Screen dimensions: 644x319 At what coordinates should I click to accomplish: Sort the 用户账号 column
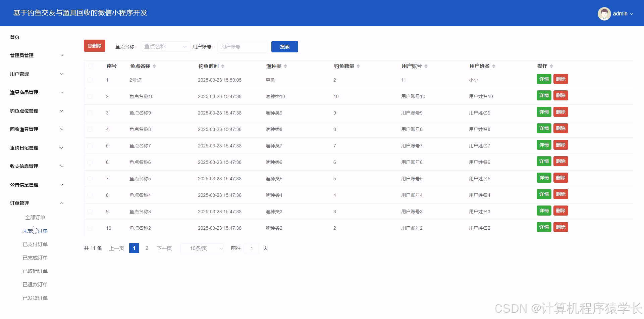point(426,66)
